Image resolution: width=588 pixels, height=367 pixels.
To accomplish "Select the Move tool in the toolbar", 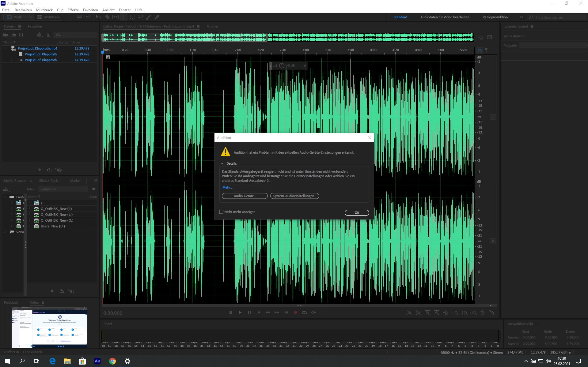I will (x=99, y=17).
